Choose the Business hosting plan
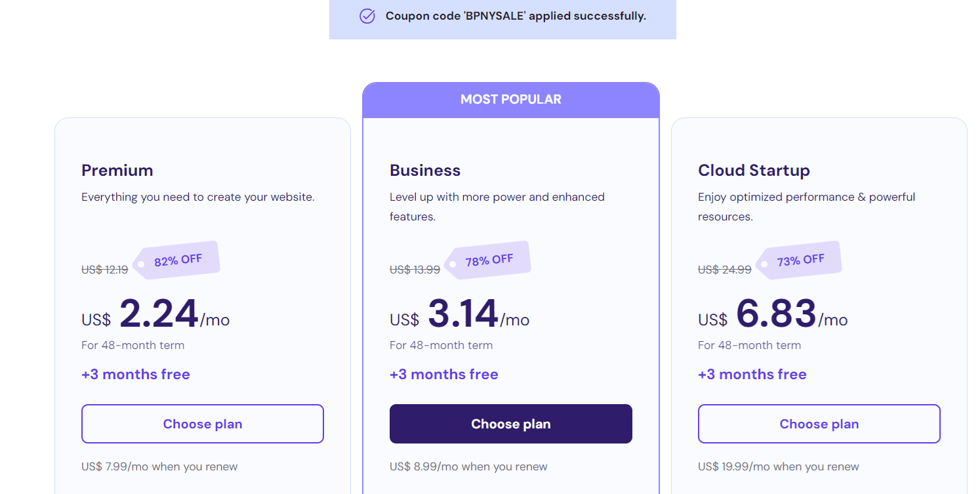The image size is (980, 494). pyautogui.click(x=510, y=424)
